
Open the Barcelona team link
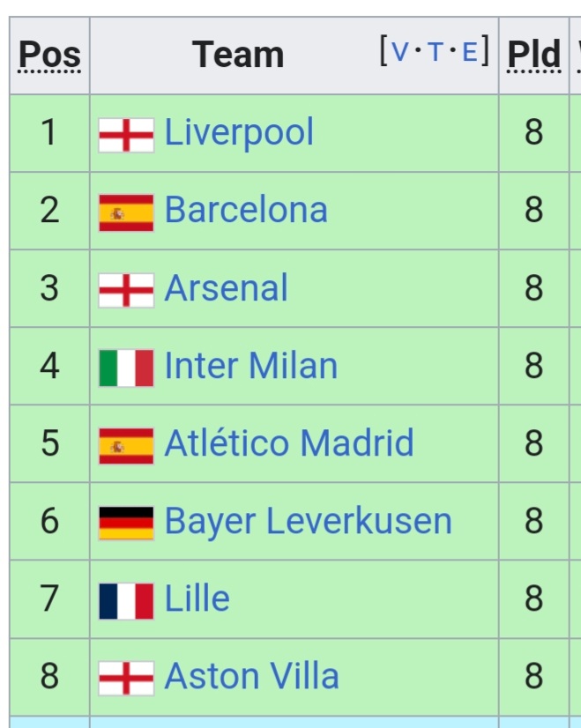(246, 210)
